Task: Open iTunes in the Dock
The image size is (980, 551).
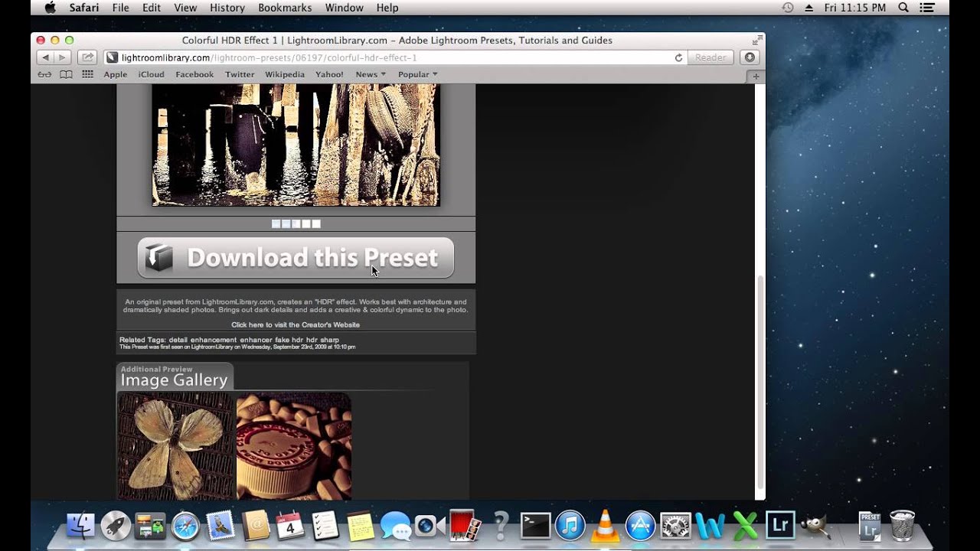Action: [570, 526]
